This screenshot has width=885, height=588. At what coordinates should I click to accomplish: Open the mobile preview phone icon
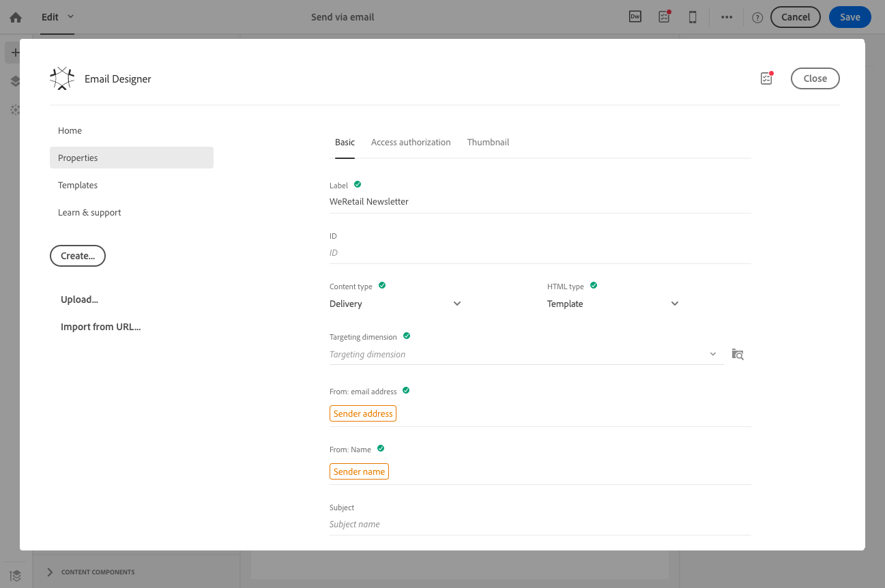click(693, 18)
